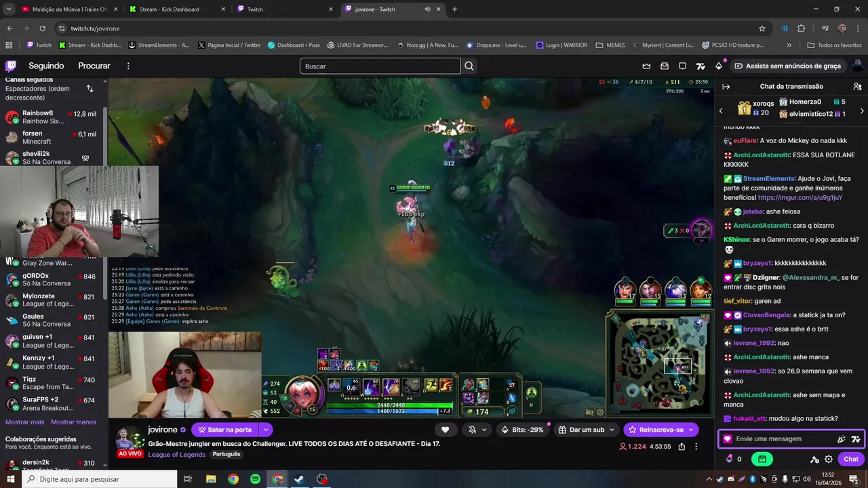
Task: Expand bookmarks overflow chevron
Action: point(789,45)
